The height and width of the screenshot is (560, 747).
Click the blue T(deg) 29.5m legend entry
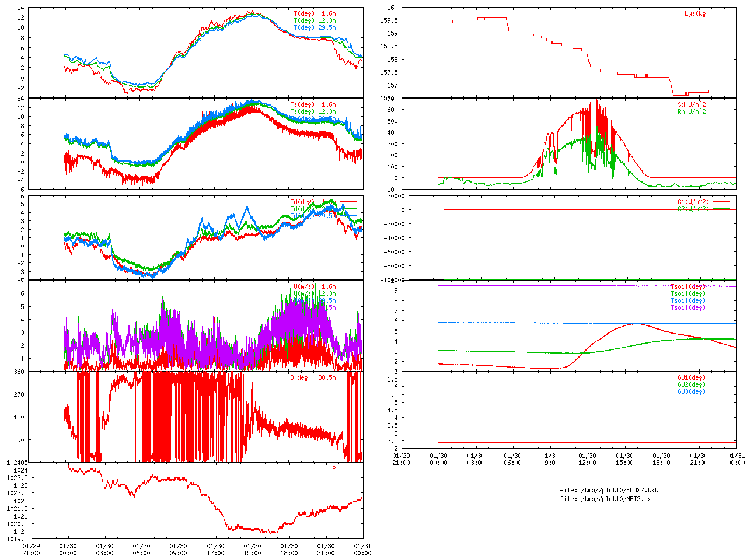tap(348, 27)
